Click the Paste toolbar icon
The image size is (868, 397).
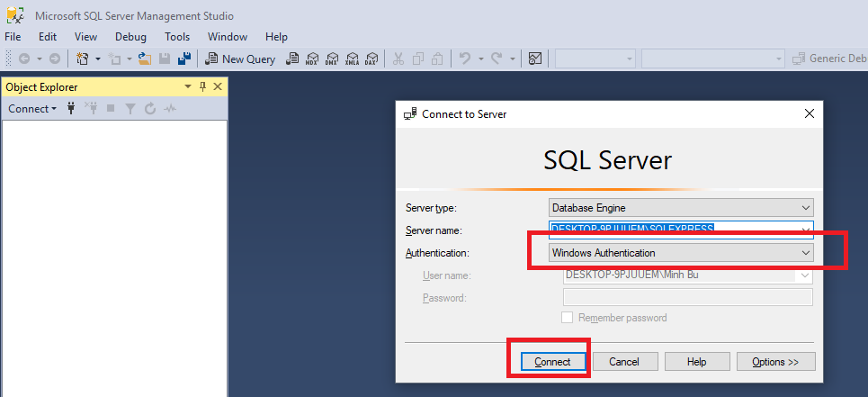(x=437, y=59)
